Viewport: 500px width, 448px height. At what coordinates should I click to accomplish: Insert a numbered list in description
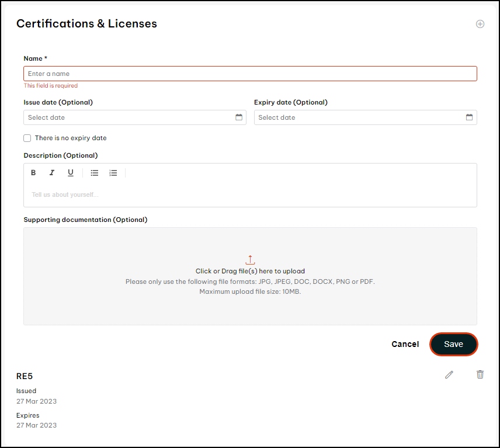tap(113, 173)
